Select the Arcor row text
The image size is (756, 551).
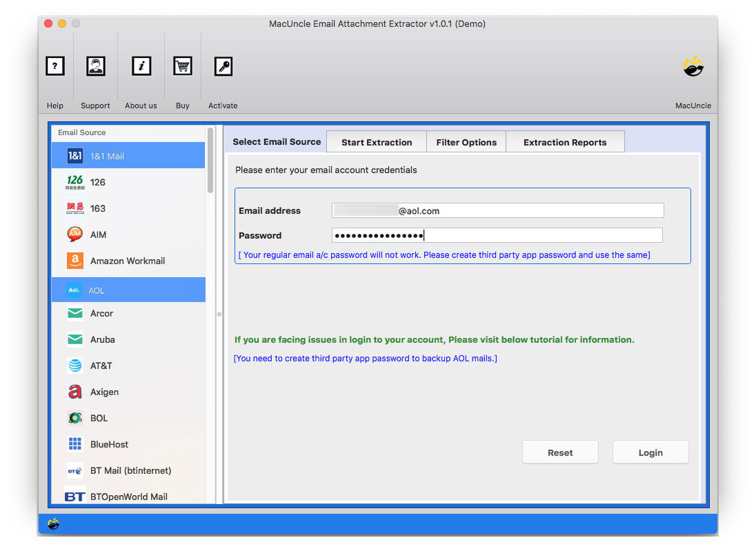tap(101, 313)
